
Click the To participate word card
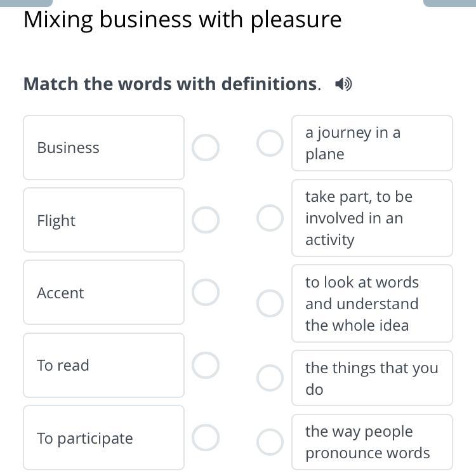coord(103,438)
